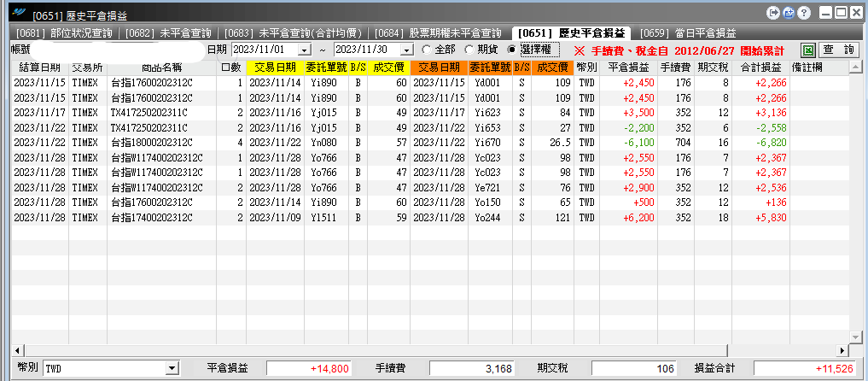Switch to the [0659] 當日平倉損益 tab
868x381 pixels.
coord(688,33)
